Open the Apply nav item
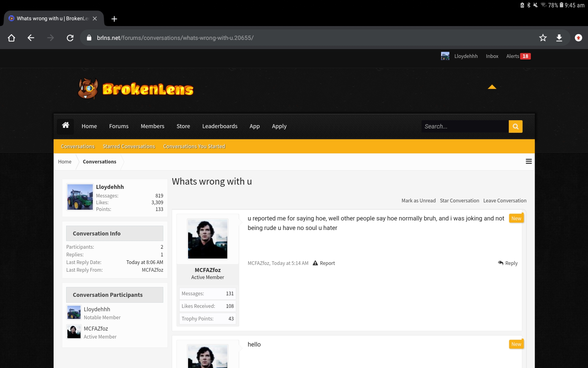Screen dimensions: 588x368 279,126
